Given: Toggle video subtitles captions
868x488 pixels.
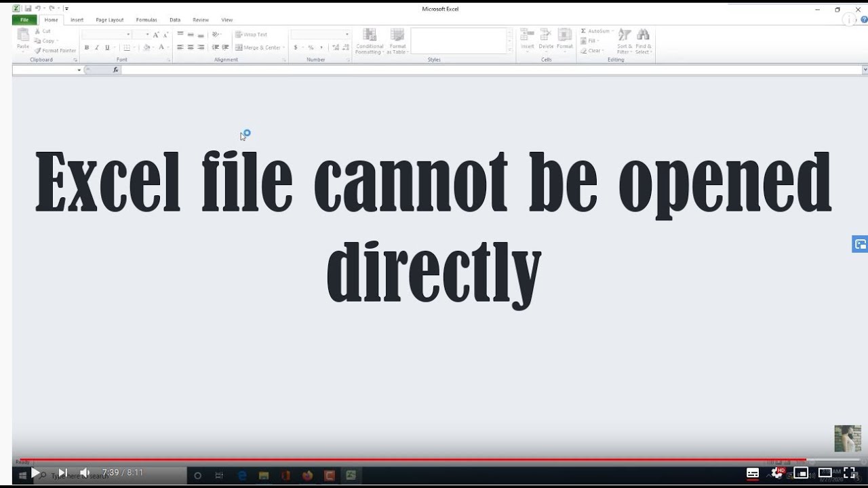Looking at the screenshot, I should click(x=753, y=472).
